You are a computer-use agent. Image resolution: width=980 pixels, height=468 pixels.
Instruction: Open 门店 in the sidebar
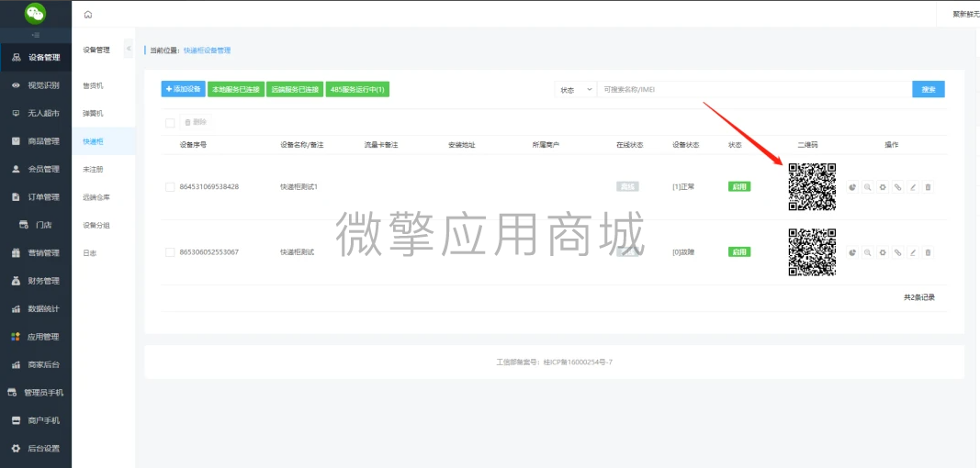click(36, 225)
